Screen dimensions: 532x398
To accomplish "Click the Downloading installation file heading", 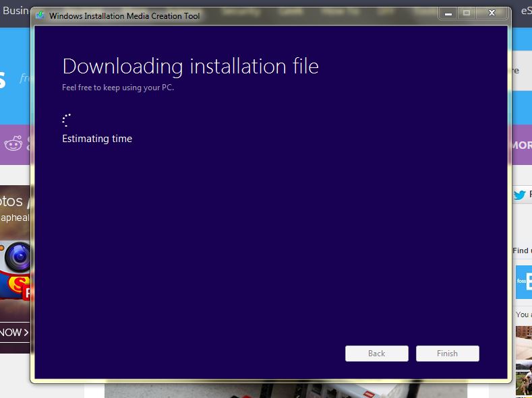I will click(x=190, y=66).
